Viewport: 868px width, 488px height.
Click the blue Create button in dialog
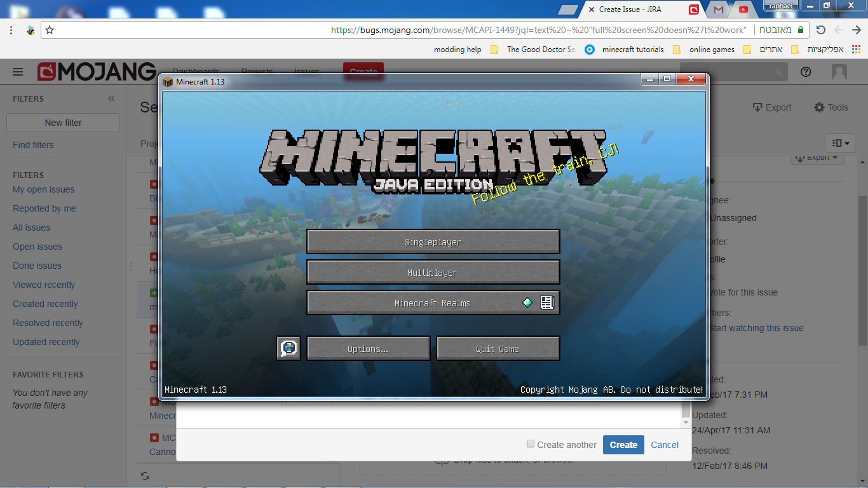click(x=623, y=445)
